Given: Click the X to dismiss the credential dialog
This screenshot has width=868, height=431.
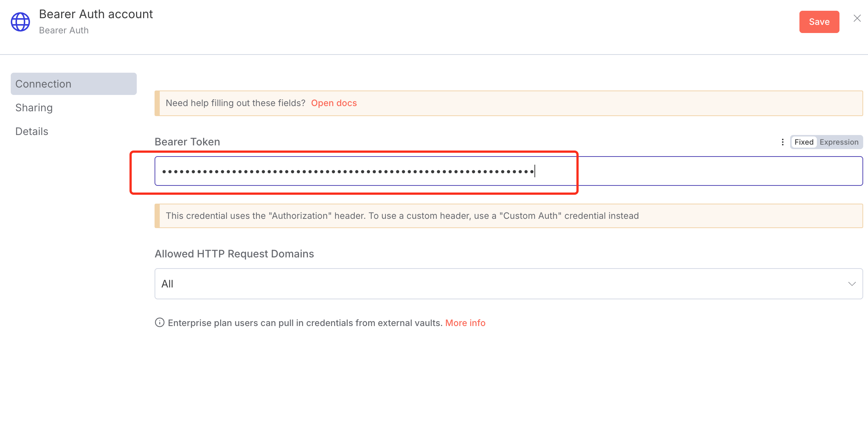Looking at the screenshot, I should 857,18.
